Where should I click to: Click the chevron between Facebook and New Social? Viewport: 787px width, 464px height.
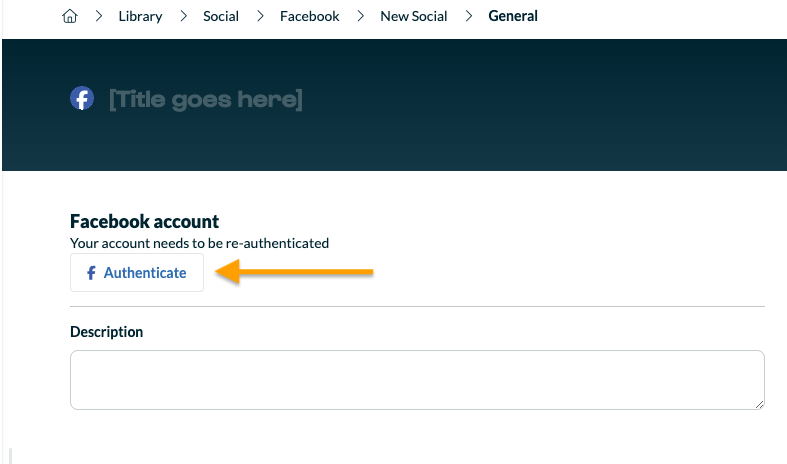click(360, 16)
